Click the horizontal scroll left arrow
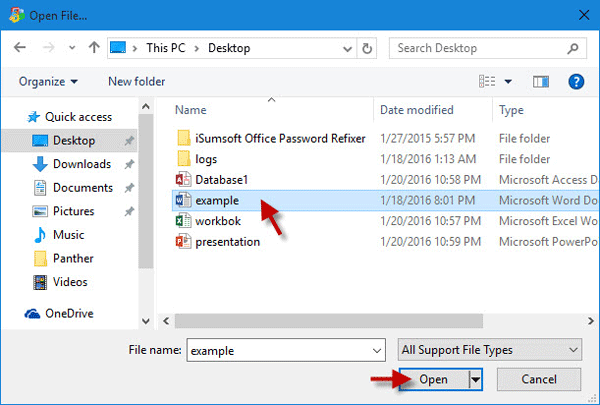Viewport: 600px width, 405px height. click(166, 321)
